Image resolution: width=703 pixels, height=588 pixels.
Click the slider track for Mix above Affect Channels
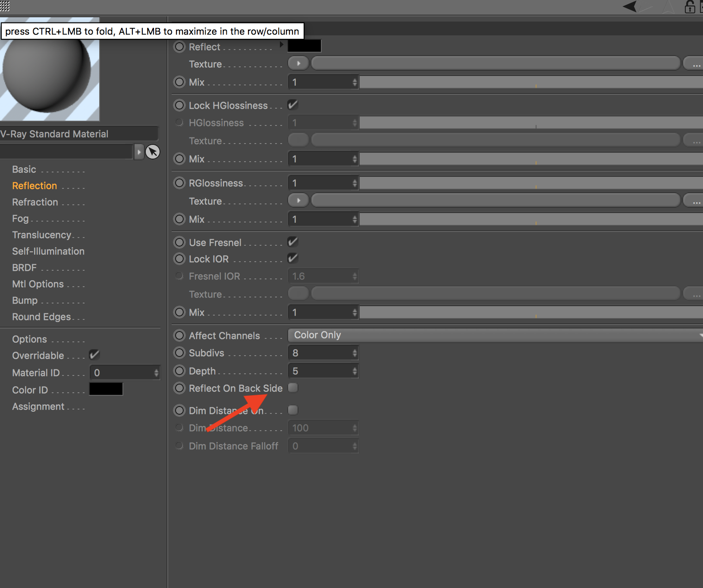(531, 313)
